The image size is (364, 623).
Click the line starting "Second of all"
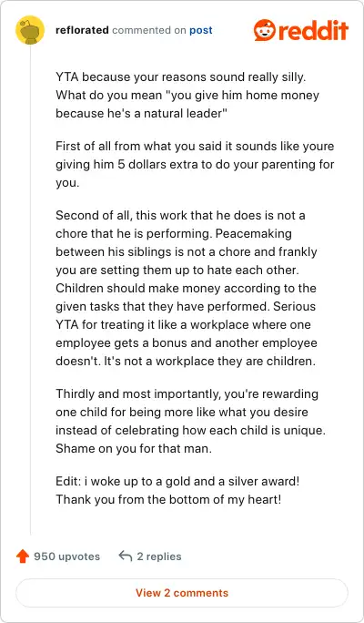(180, 215)
